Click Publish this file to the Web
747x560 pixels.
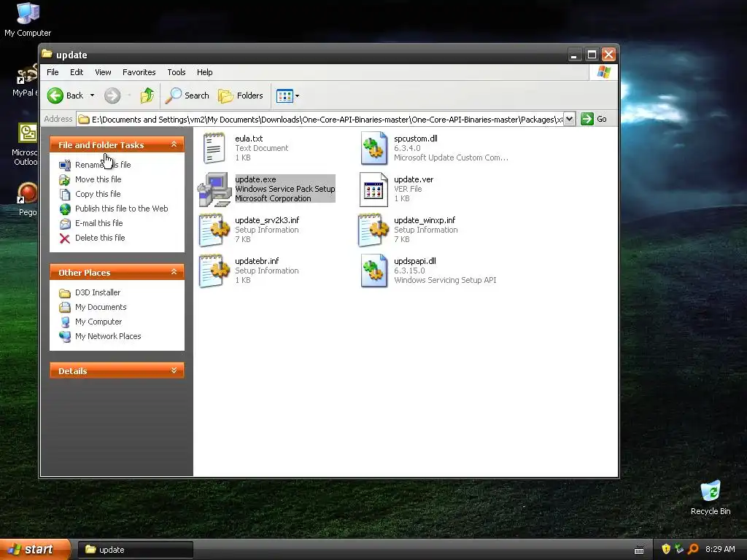122,209
